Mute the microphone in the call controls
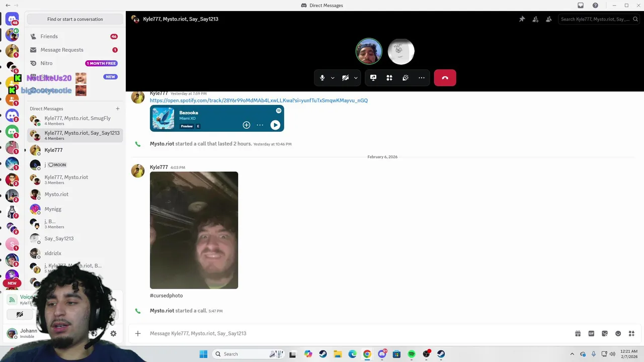This screenshot has height=362, width=644. tap(323, 78)
